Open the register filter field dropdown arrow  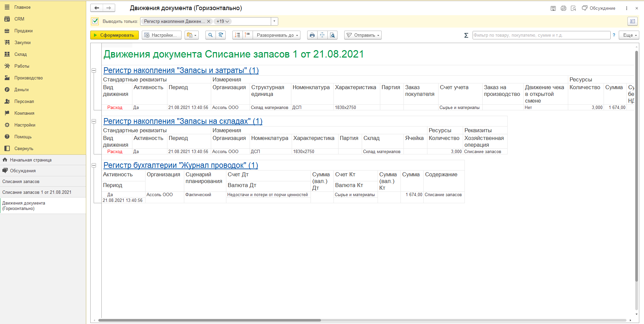[x=275, y=21]
